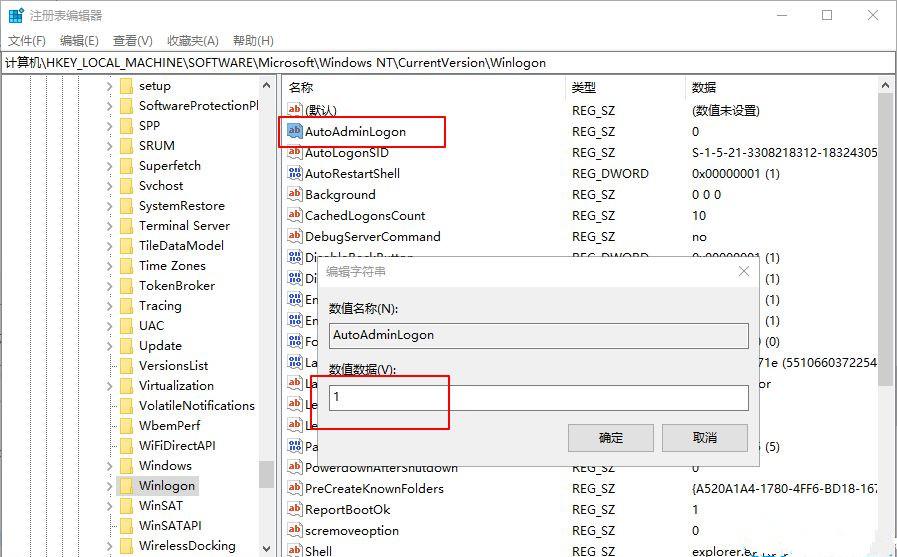Click the registry path address bar
The height and width of the screenshot is (557, 897).
tap(448, 63)
